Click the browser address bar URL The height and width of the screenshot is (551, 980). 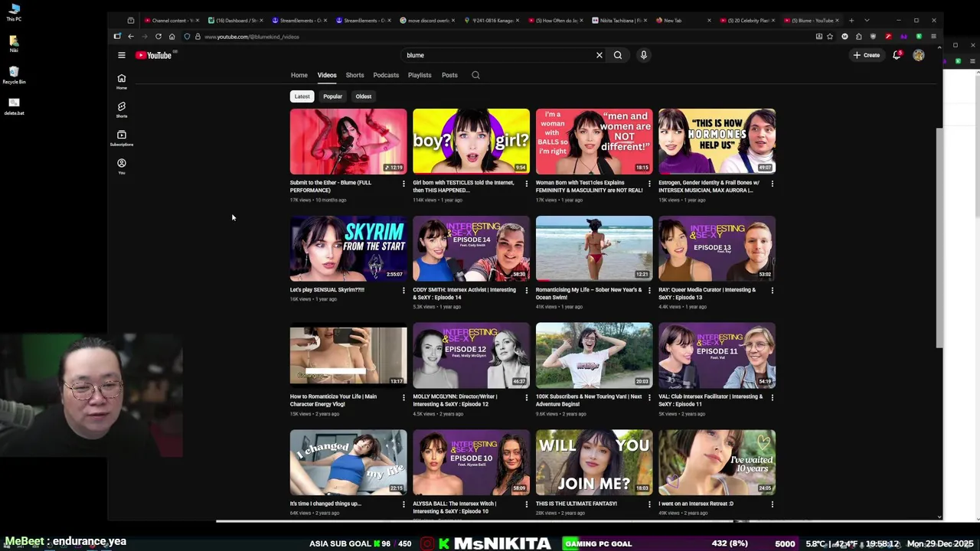point(252,37)
